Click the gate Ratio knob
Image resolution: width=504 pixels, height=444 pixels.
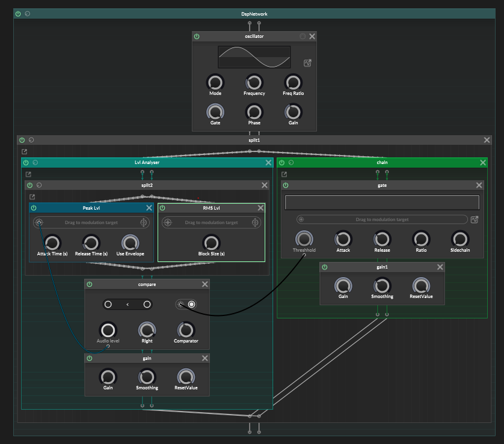tap(421, 239)
